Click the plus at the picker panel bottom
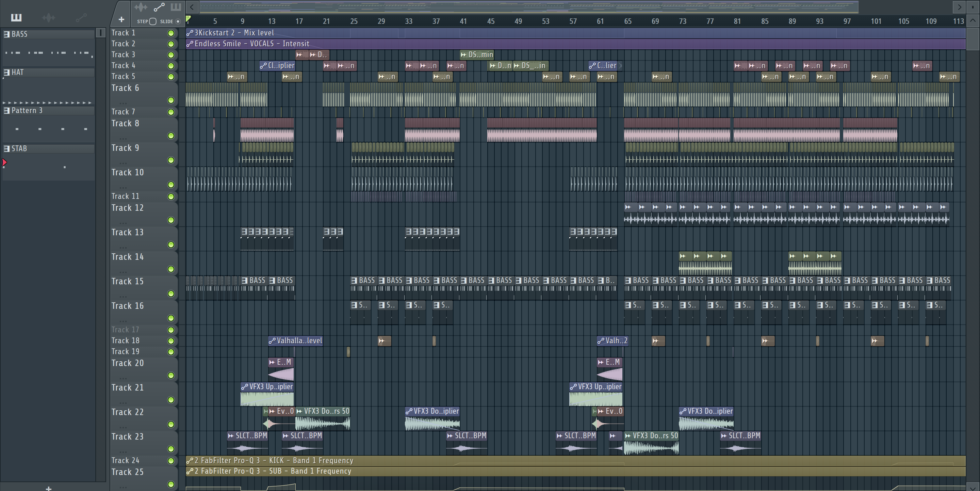The image size is (980, 491). [x=48, y=488]
